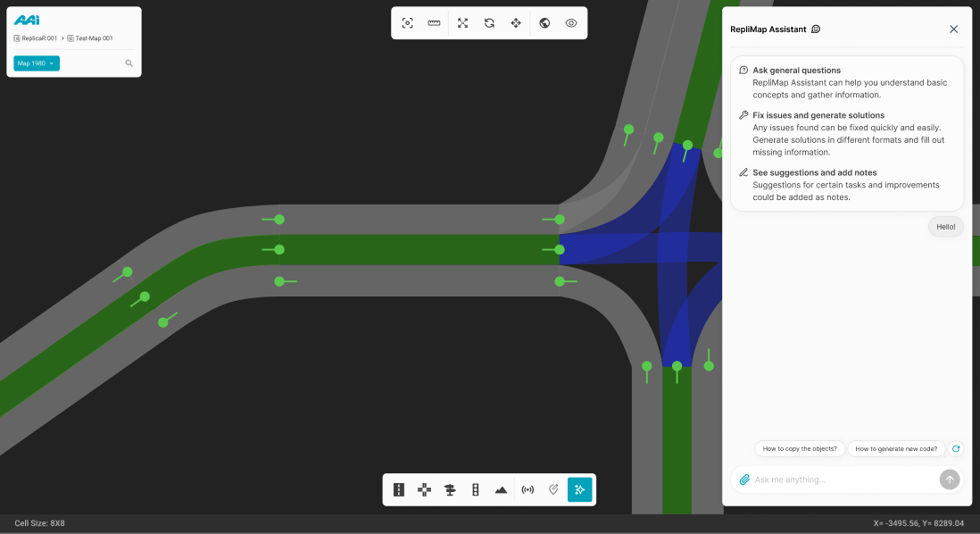Select the intersection junction tool

425,489
